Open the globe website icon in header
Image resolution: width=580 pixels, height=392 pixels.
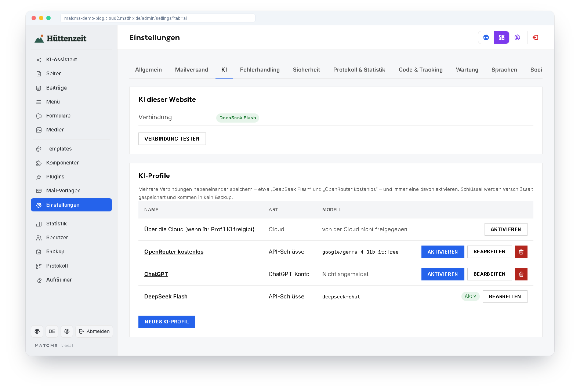[x=486, y=37]
